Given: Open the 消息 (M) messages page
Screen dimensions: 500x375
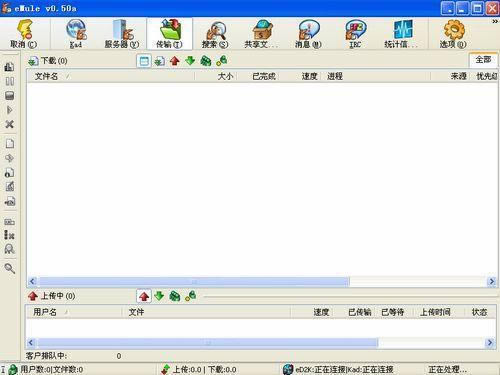Looking at the screenshot, I should pos(308,34).
